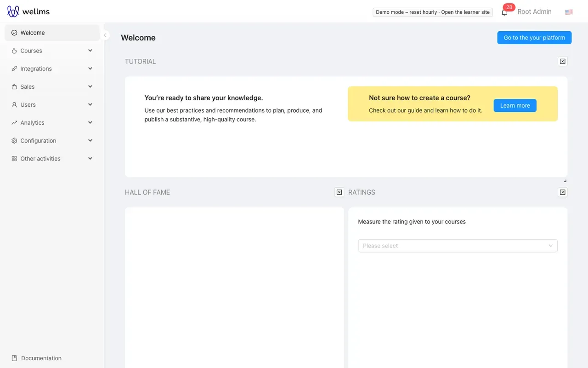The height and width of the screenshot is (368, 588).
Task: Expand the Users submenu chevron
Action: click(x=90, y=104)
